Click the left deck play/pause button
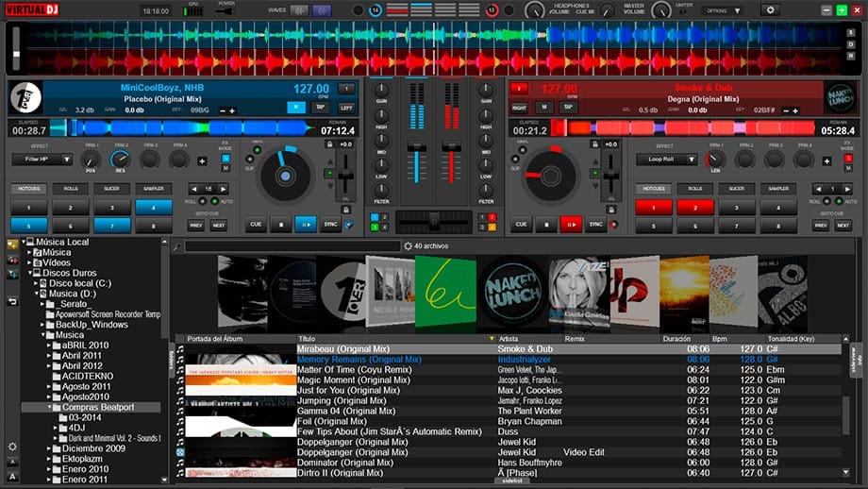868x489 pixels. click(x=306, y=225)
